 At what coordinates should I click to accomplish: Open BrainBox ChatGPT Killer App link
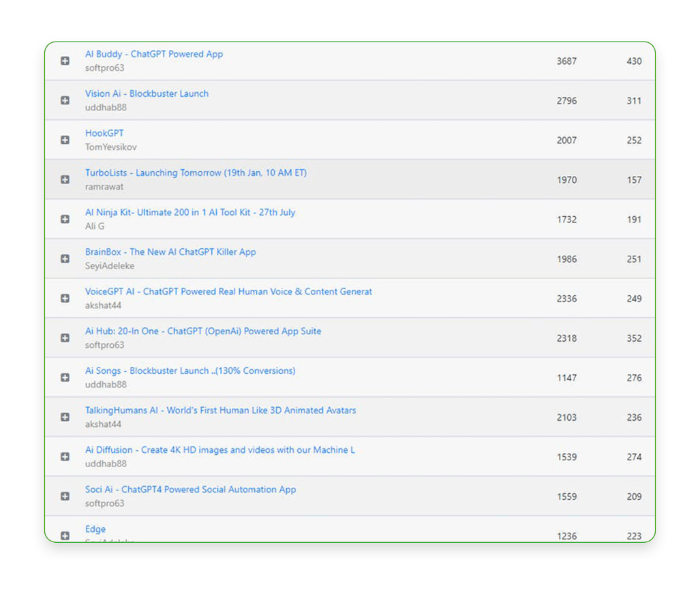click(170, 252)
